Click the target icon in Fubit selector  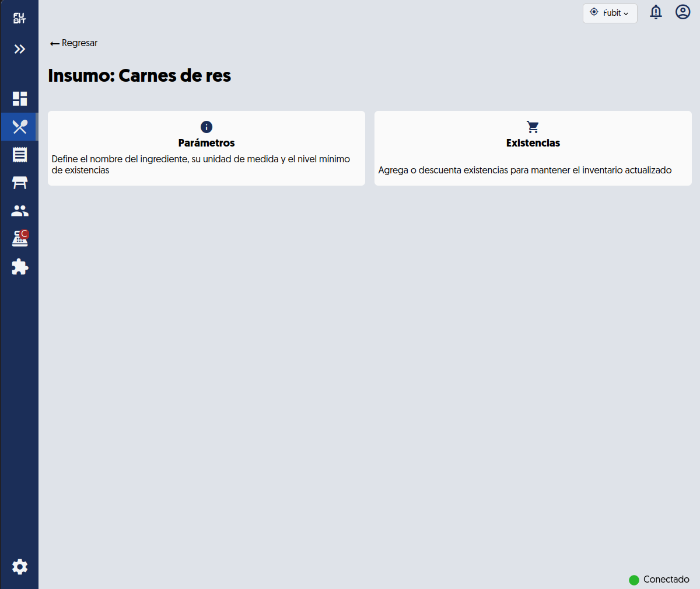pos(594,12)
